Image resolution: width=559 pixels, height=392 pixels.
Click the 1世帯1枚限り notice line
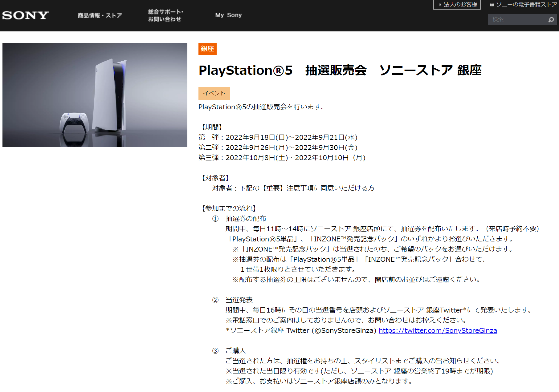tap(298, 269)
